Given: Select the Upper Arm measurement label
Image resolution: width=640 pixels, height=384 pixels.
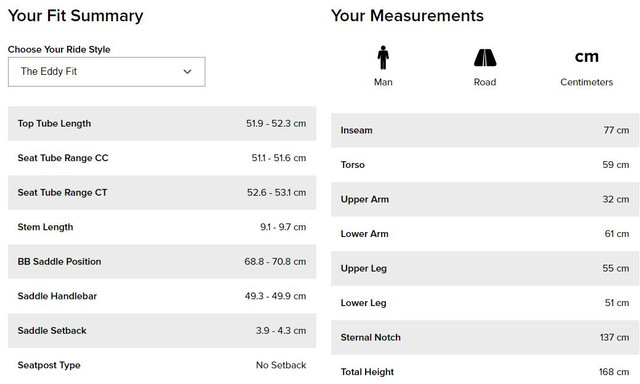Looking at the screenshot, I should click(x=365, y=200).
